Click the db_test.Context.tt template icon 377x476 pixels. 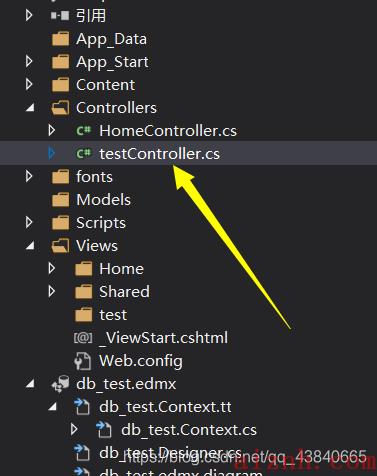click(x=82, y=407)
